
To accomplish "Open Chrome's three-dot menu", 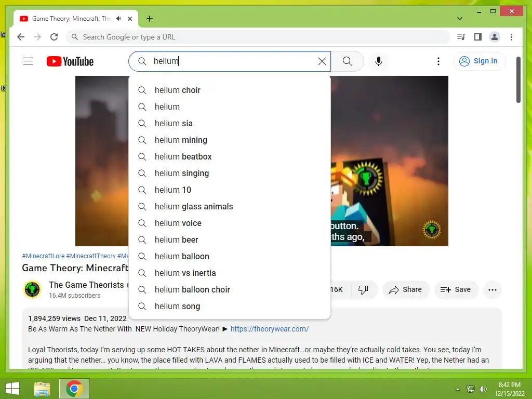I will click(x=511, y=37).
